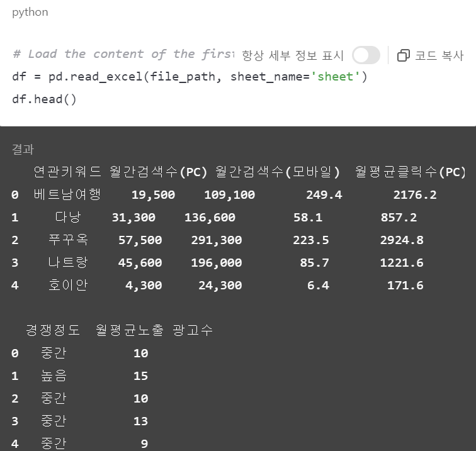Click the 월평균클릭수(PC) column header
Viewport: 476px width, 451px height.
(x=410, y=172)
